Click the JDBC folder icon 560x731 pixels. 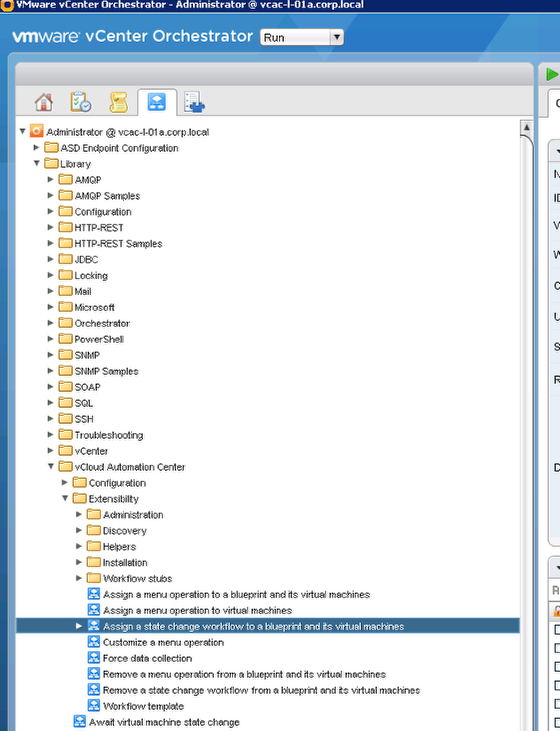(x=65, y=259)
